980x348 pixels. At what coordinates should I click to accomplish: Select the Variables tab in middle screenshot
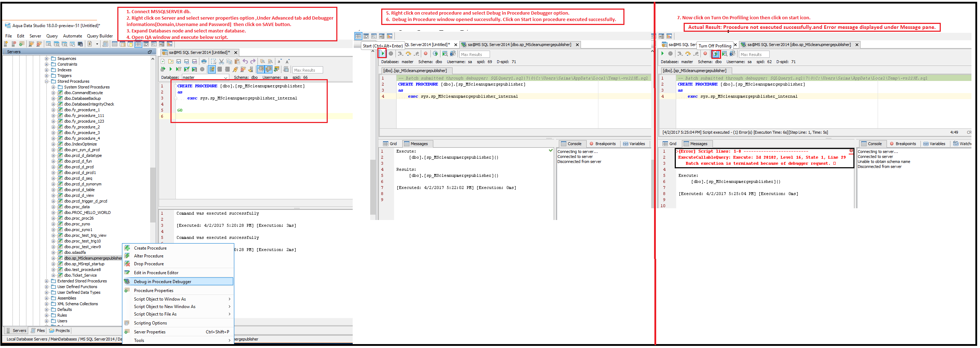point(634,144)
